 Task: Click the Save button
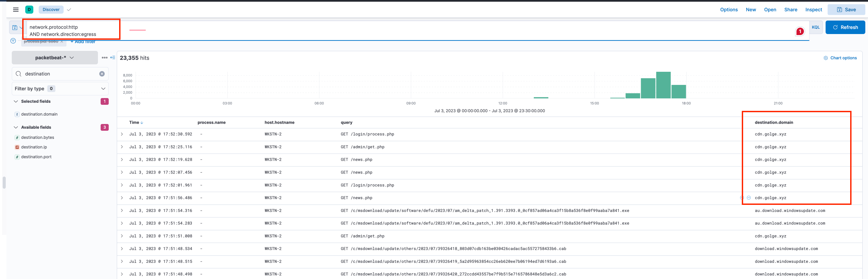[846, 9]
